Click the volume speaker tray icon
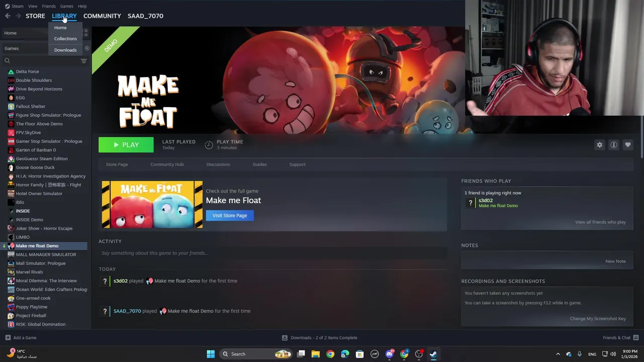Viewport: 644px width, 362px height. pyautogui.click(x=613, y=354)
